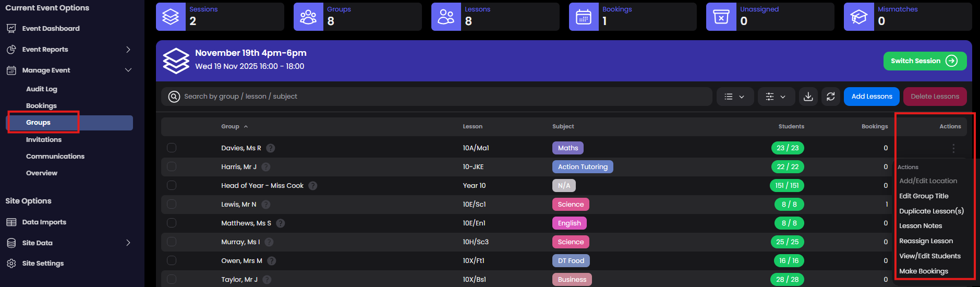Image resolution: width=980 pixels, height=287 pixels.
Task: Refresh the lessons table
Action: pos(831,97)
